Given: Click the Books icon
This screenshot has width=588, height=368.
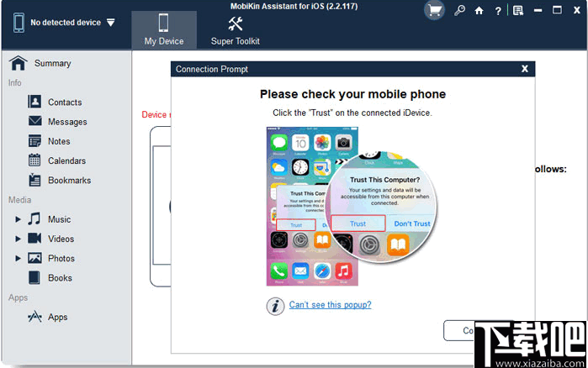Looking at the screenshot, I should (x=34, y=278).
